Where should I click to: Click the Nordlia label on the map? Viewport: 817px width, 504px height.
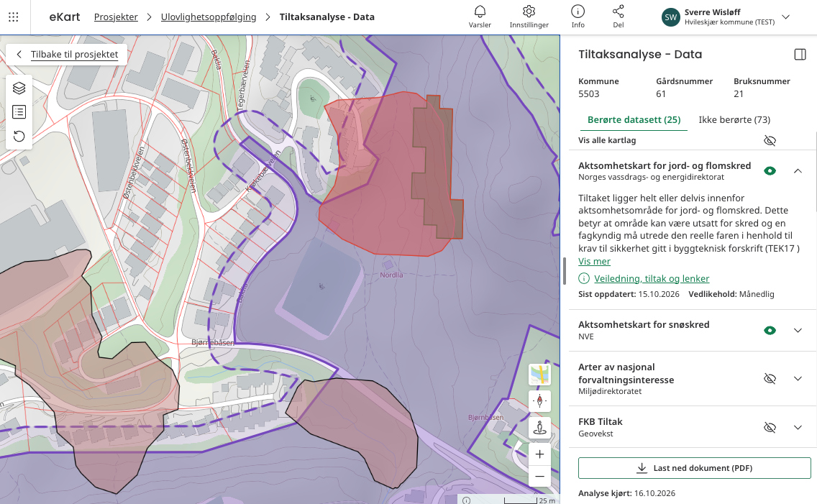391,275
